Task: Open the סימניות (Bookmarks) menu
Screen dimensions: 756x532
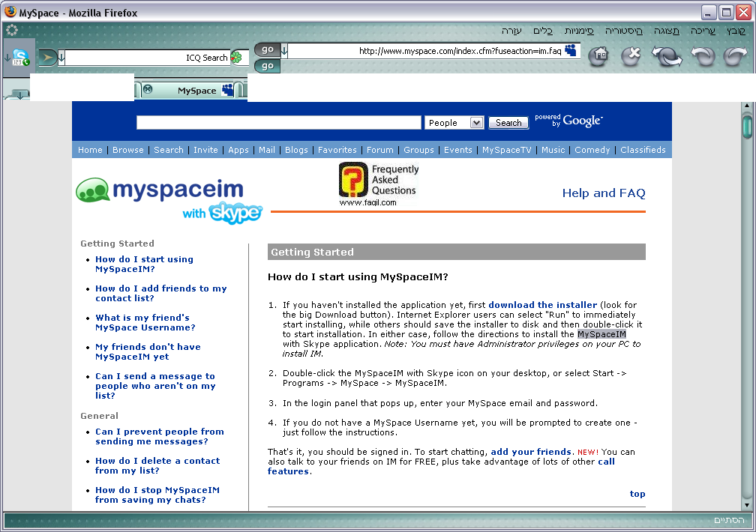Action: (578, 31)
